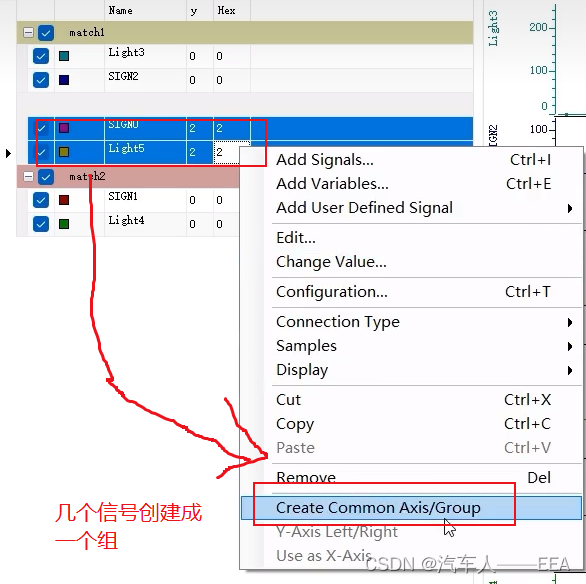This screenshot has height=584, width=586.
Task: Collapse the match1 group
Action: tap(28, 33)
